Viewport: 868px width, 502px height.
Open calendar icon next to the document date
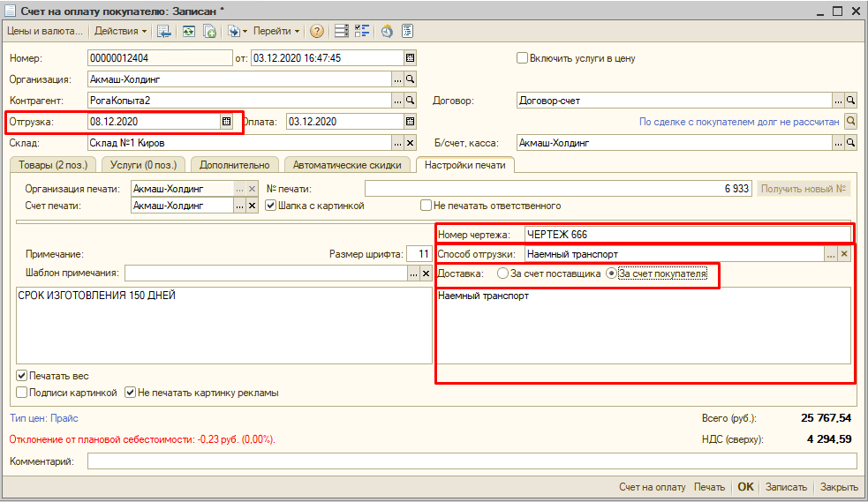click(x=411, y=58)
